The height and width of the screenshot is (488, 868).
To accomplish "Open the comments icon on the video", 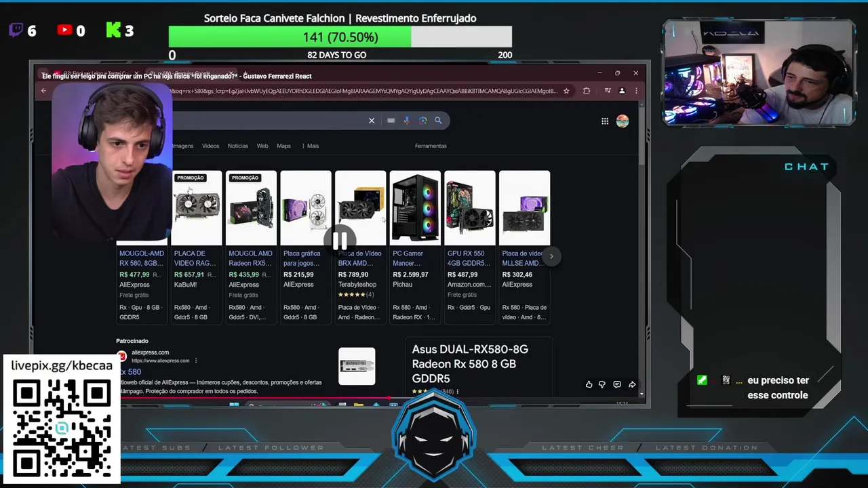I will coord(617,384).
